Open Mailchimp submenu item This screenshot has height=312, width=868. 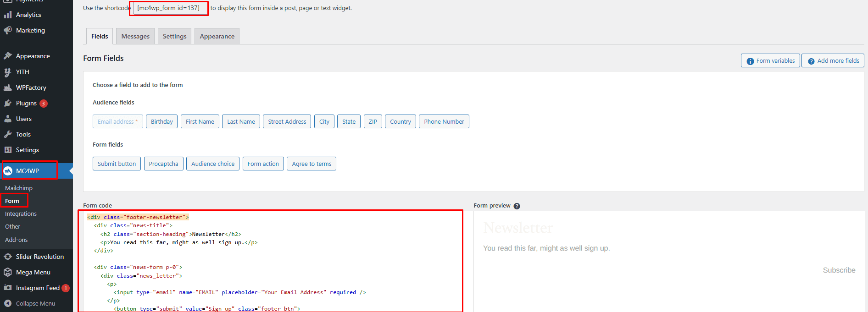pos(19,188)
